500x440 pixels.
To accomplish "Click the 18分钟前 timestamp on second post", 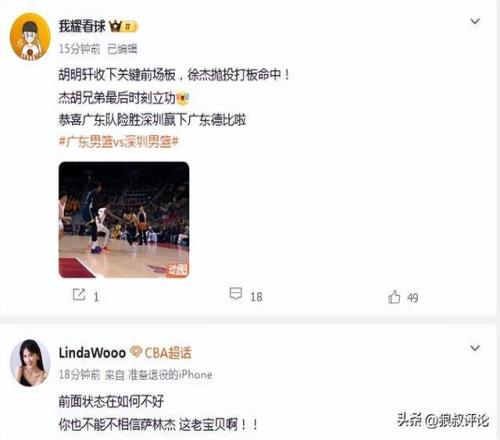I will 79,375.
